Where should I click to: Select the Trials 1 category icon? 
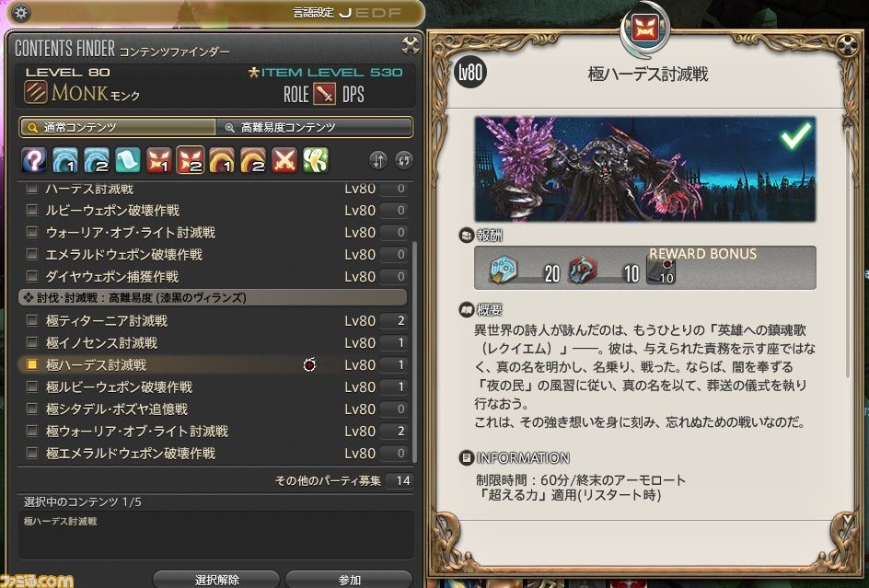pyautogui.click(x=158, y=161)
